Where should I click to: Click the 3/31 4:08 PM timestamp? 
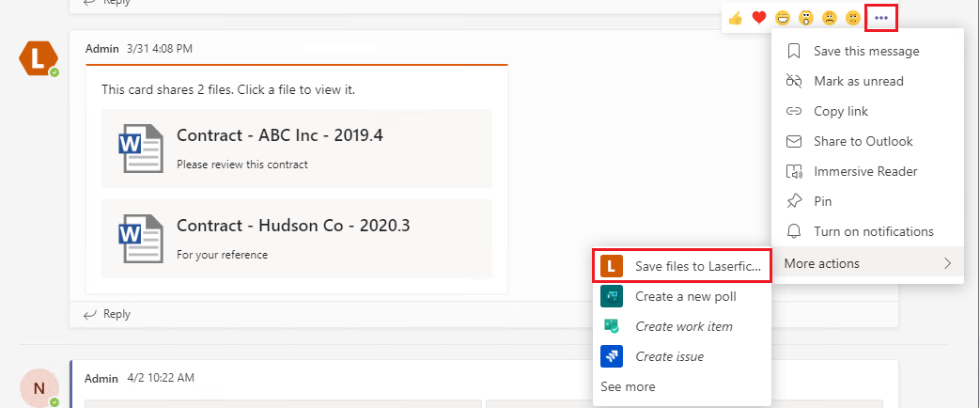click(x=160, y=48)
